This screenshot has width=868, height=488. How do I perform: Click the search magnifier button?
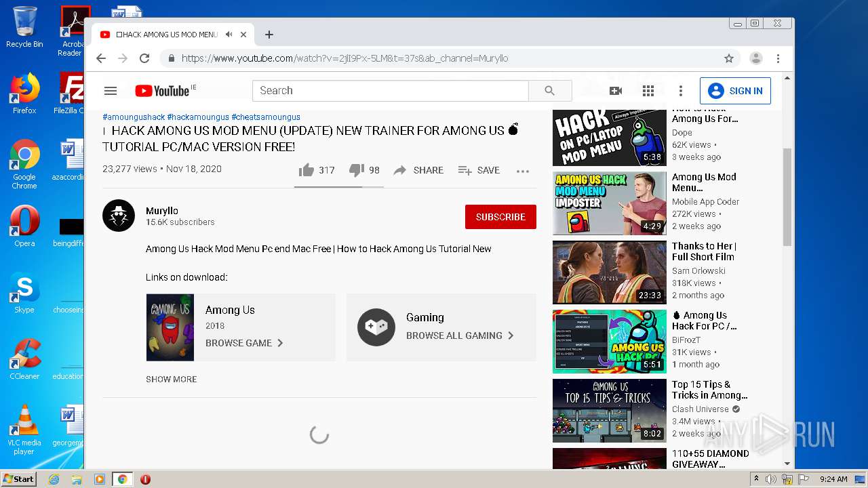(550, 91)
